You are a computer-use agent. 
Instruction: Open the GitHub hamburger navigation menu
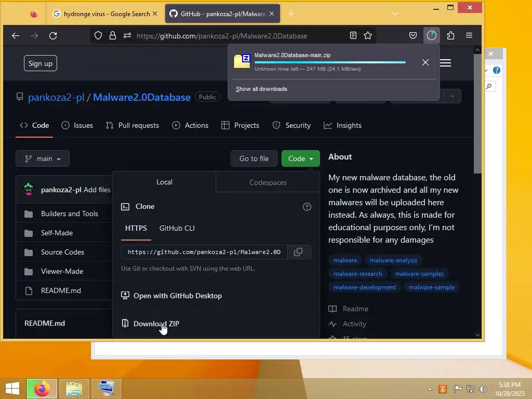pyautogui.click(x=445, y=63)
